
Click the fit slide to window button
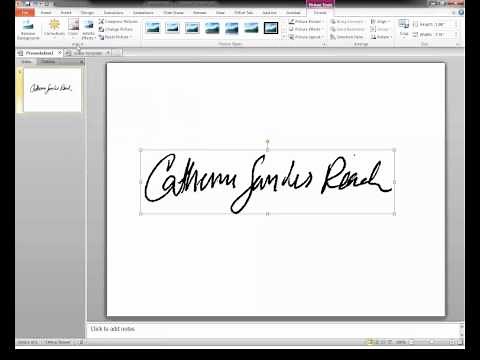460,342
